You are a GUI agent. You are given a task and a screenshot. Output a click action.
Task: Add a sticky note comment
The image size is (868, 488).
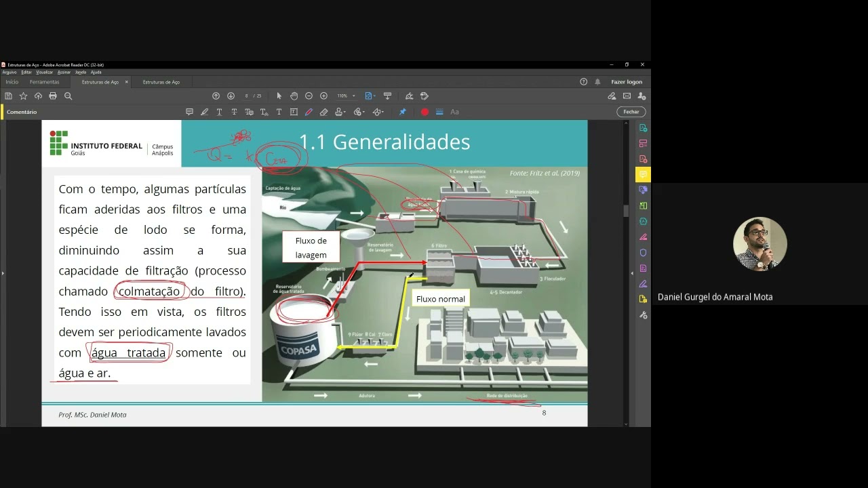189,112
